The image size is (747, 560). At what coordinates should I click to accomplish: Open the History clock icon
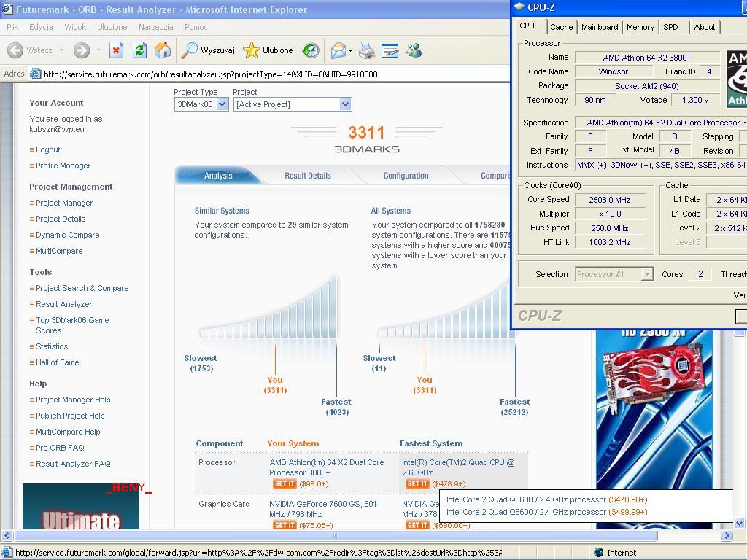[x=311, y=50]
